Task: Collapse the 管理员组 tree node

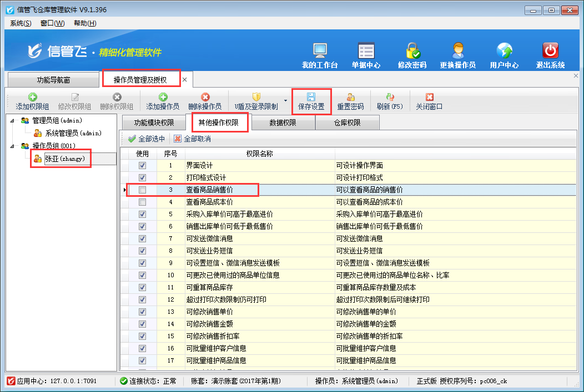Action: pos(13,120)
